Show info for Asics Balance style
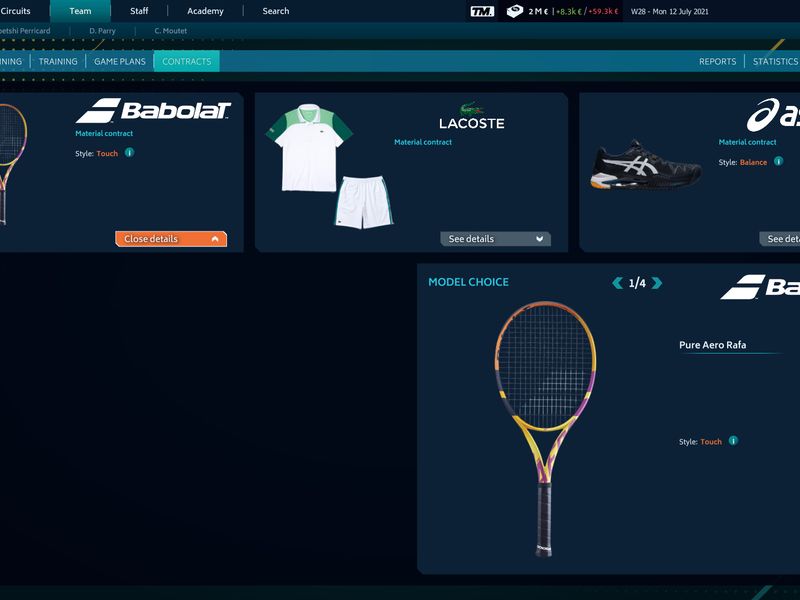 (778, 161)
